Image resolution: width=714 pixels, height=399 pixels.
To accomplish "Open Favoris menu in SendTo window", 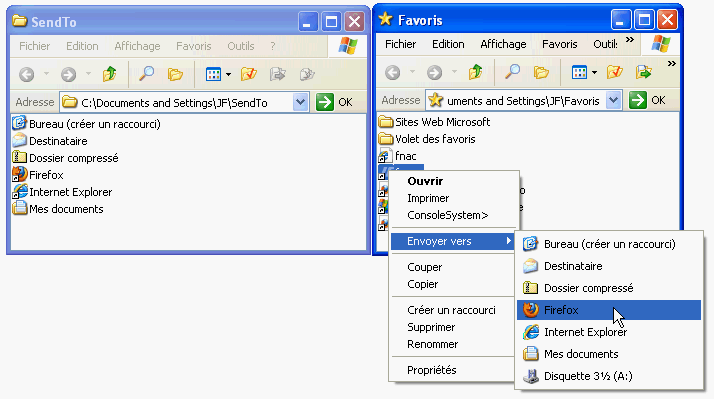I will [194, 46].
